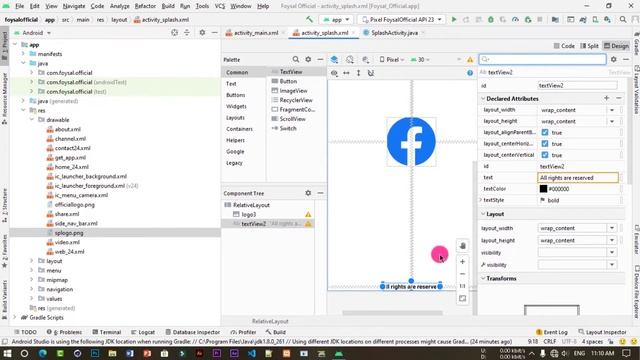Uncheck layout_alignParentBottom true checkbox
The image size is (640, 360).
[x=544, y=132]
